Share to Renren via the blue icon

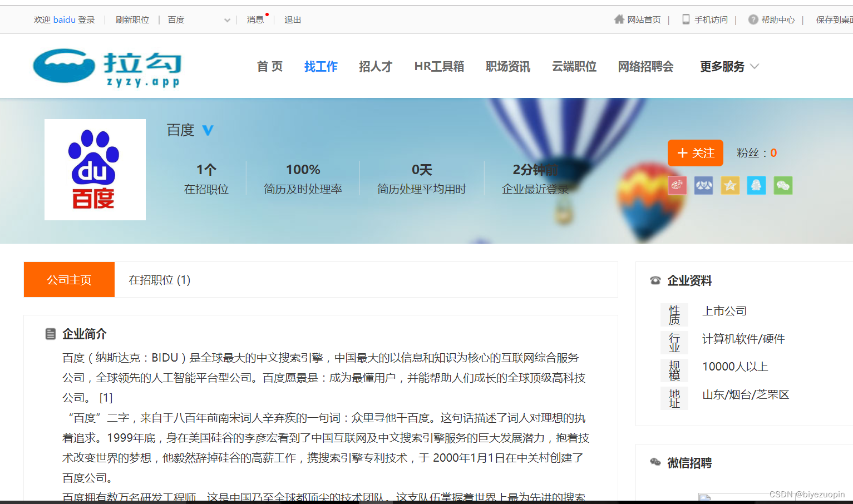coord(703,185)
